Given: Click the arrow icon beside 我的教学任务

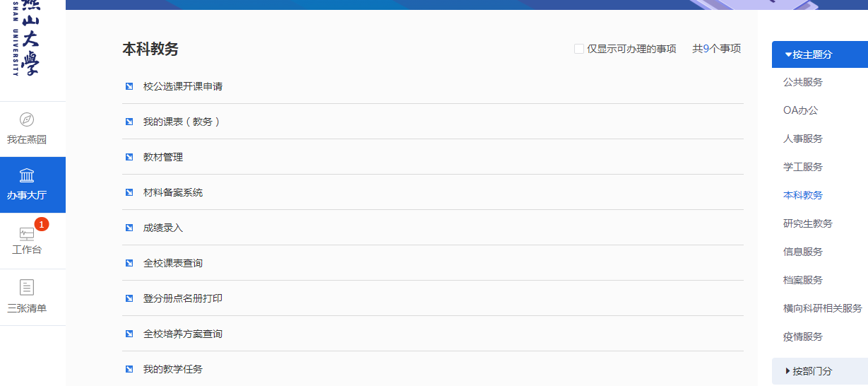Looking at the screenshot, I should tap(129, 369).
